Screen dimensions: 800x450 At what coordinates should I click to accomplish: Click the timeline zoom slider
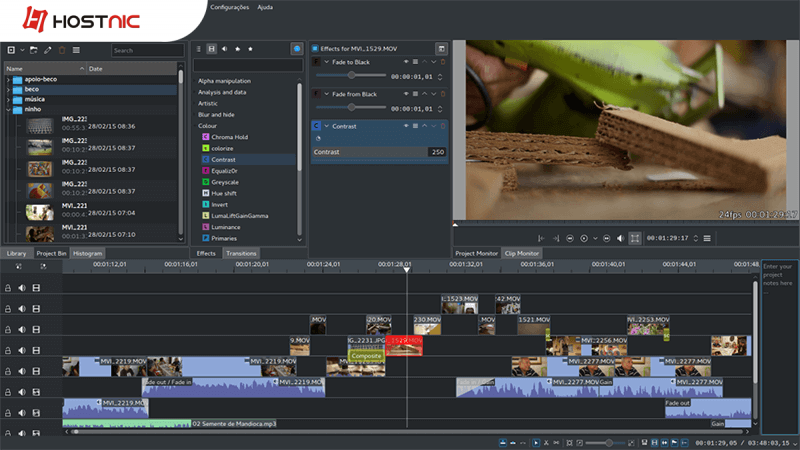pos(606,443)
